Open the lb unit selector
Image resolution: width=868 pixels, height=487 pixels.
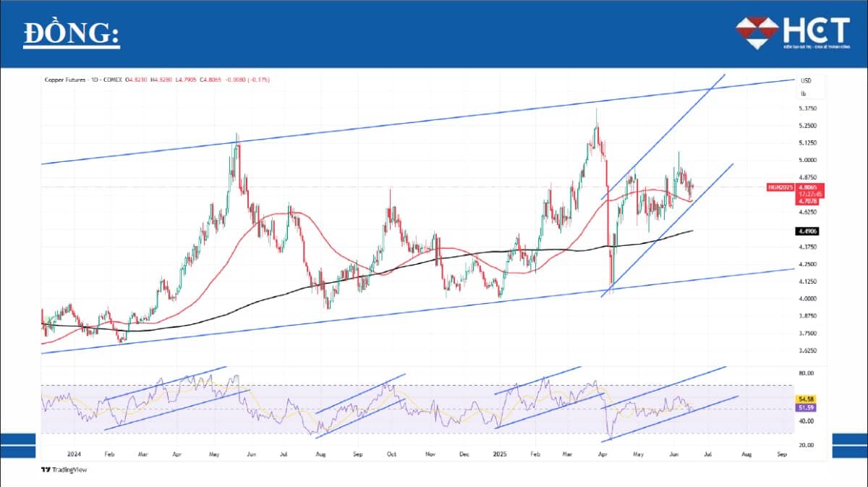803,93
